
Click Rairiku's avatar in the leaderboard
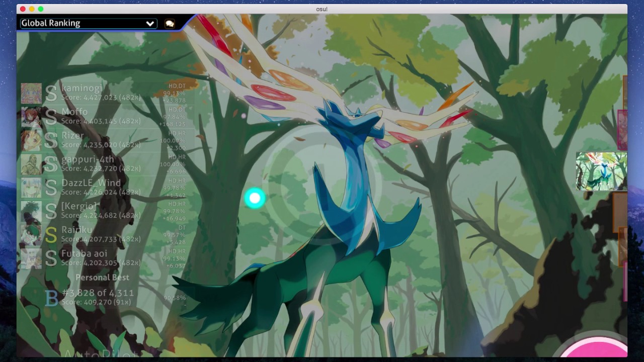pyautogui.click(x=31, y=235)
